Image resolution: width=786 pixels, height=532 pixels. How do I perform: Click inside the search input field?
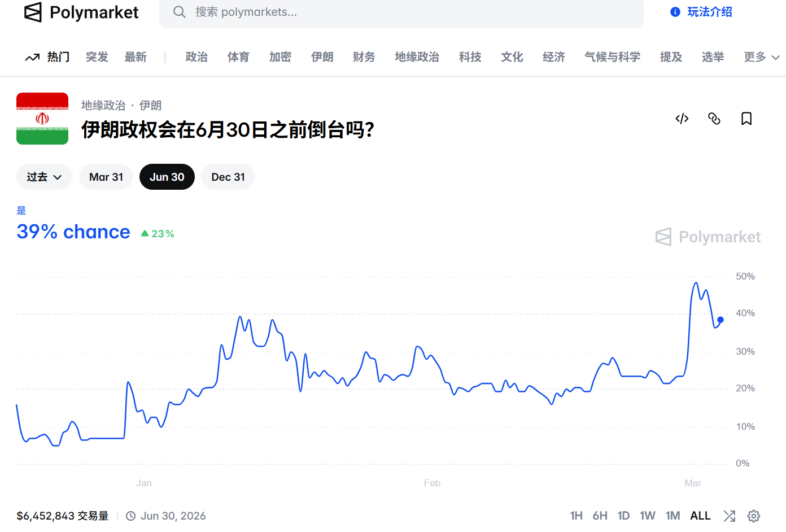click(x=395, y=12)
